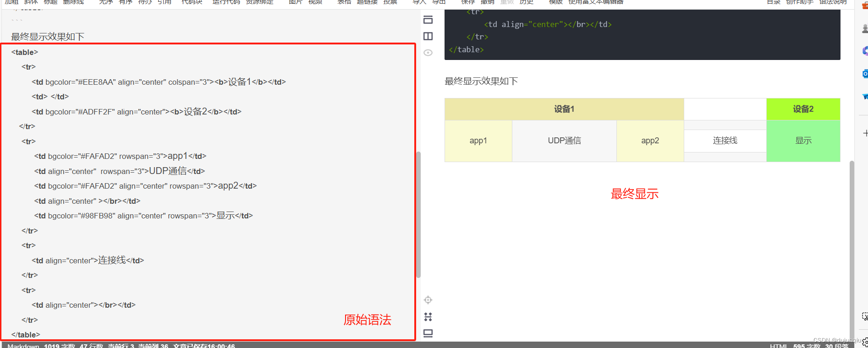Viewport: 868px width, 348px height.
Task: Open the Outlook icon in browser sidebar
Action: (x=865, y=74)
